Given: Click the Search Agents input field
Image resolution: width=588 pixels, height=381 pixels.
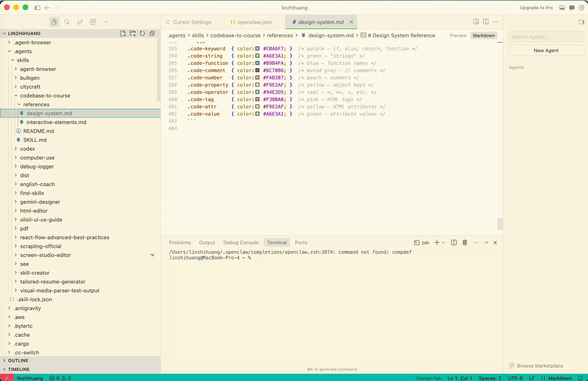Looking at the screenshot, I should 546,37.
